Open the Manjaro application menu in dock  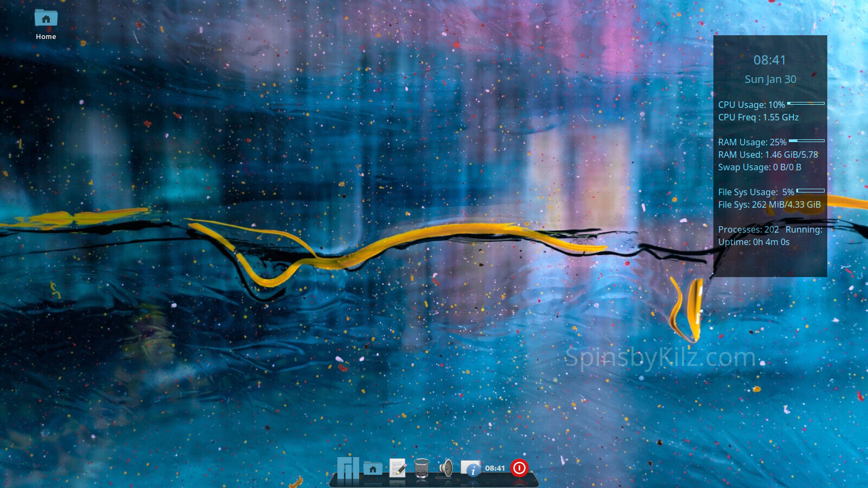(x=348, y=467)
